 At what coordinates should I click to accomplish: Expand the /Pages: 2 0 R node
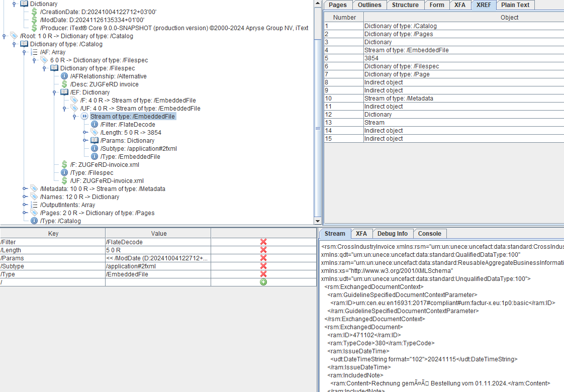(24, 213)
